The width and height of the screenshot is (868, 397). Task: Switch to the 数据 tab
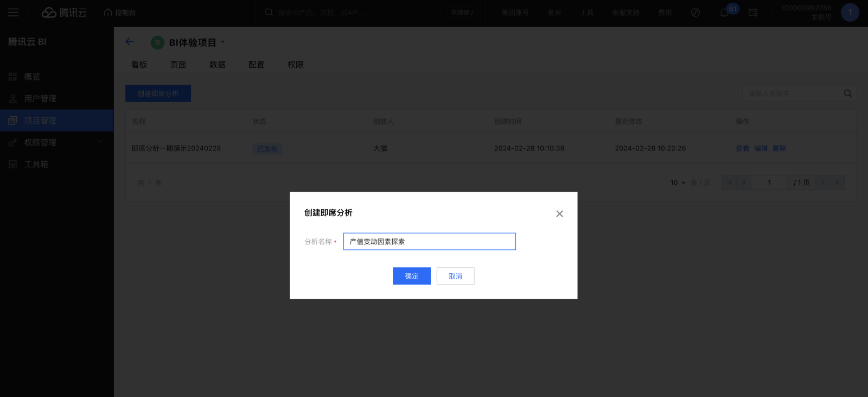point(217,65)
